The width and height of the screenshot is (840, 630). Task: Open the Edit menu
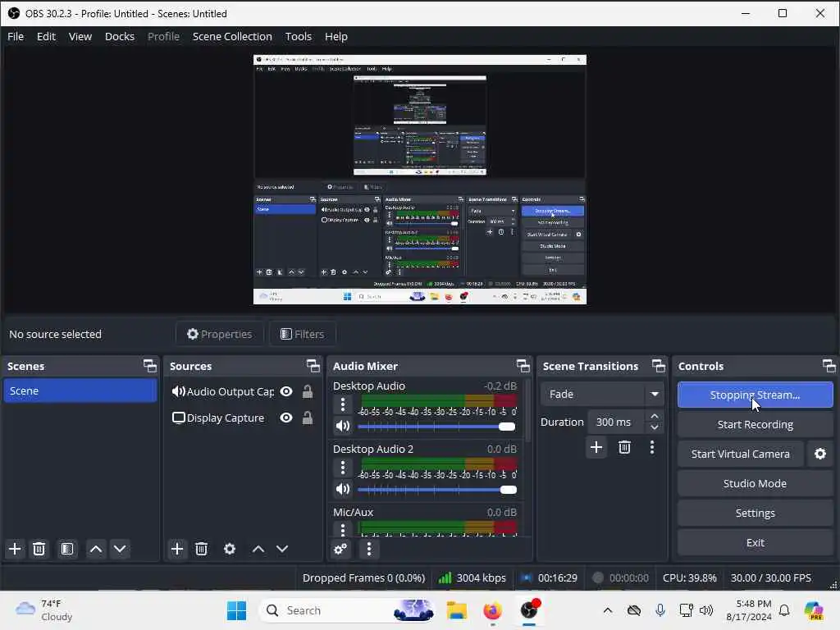click(46, 36)
